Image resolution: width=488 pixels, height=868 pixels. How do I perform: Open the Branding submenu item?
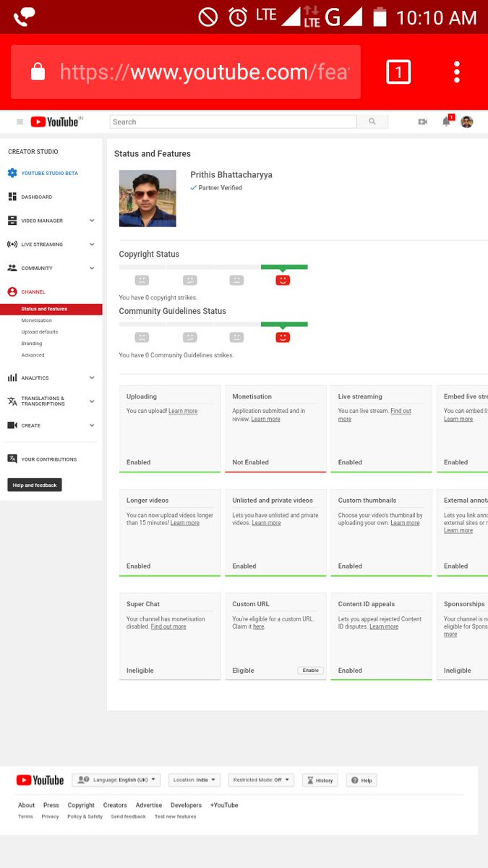[x=32, y=344]
